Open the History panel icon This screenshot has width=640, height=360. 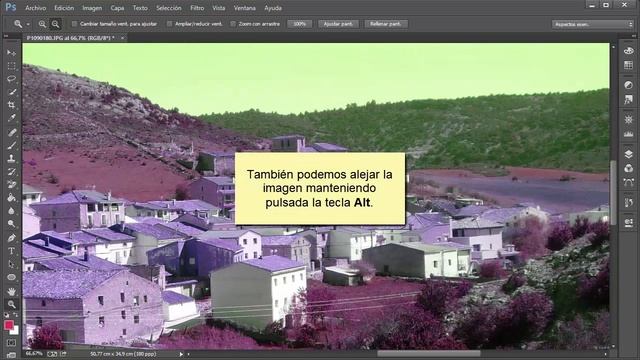(629, 202)
